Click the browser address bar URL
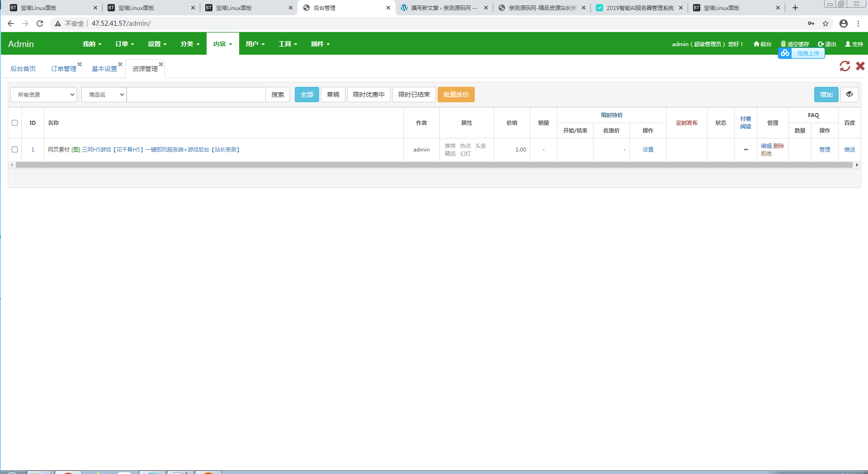The height and width of the screenshot is (474, 868). (121, 24)
